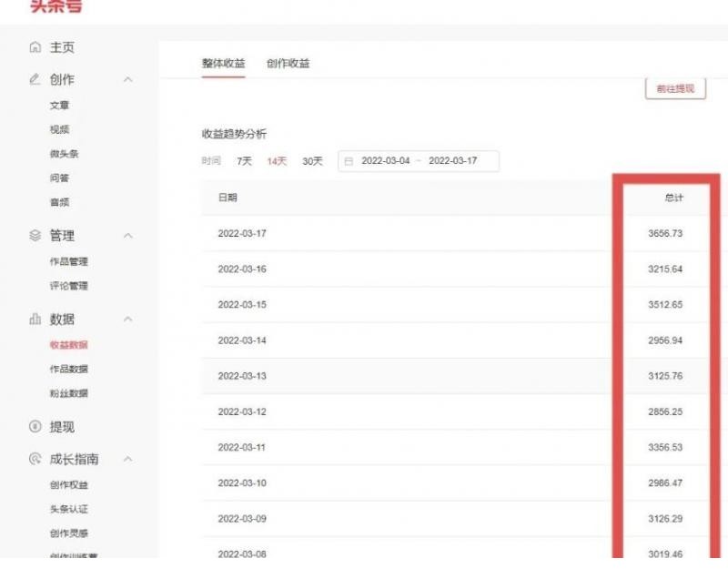Open 文章 under 创作
Screen dimensions: 728x579
click(x=59, y=106)
